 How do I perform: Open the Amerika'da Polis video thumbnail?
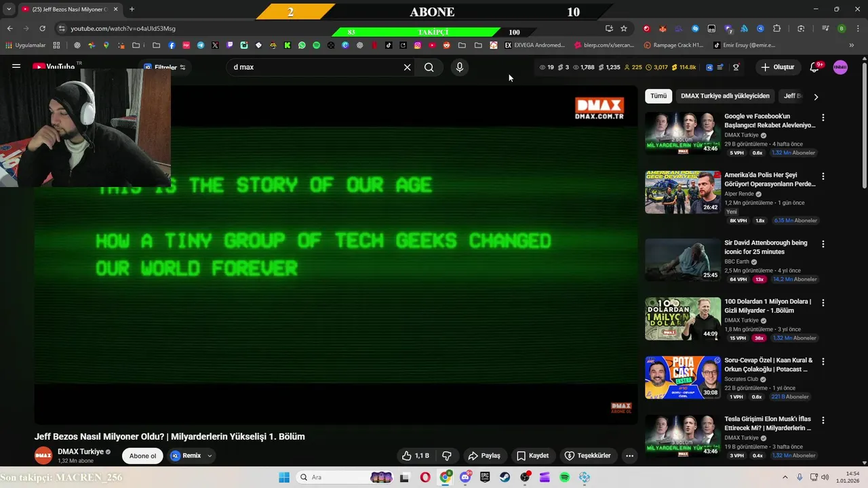(683, 192)
